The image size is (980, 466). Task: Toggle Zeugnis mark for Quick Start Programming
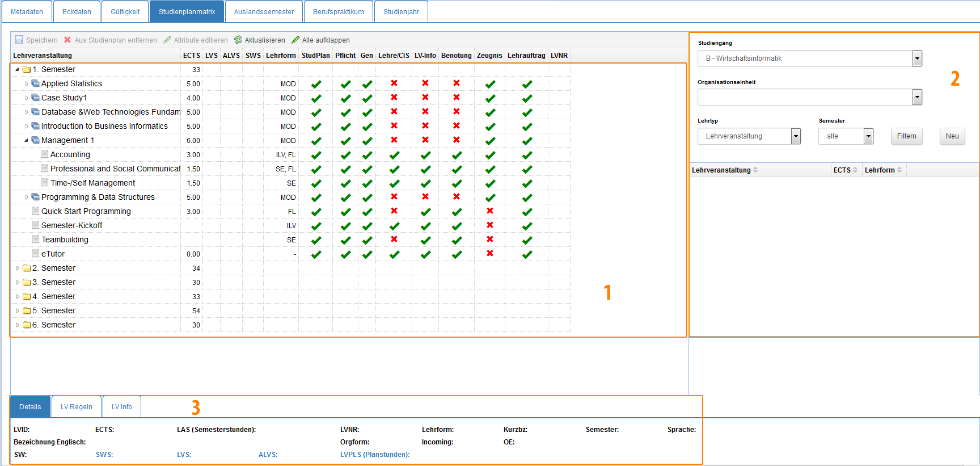(x=490, y=211)
